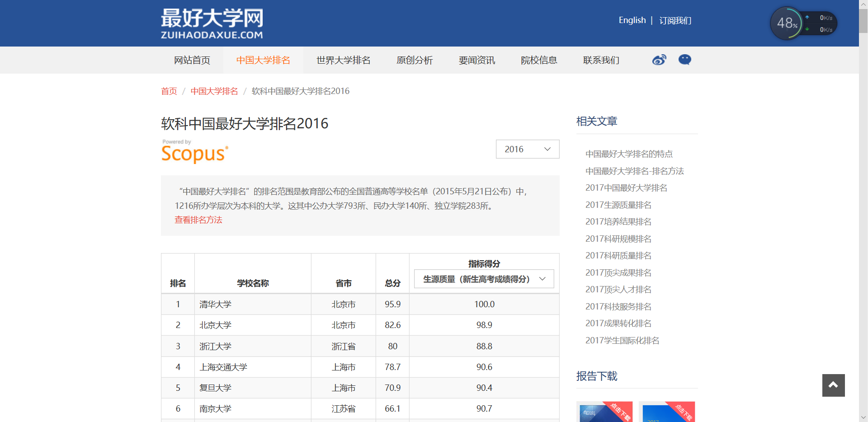The height and width of the screenshot is (422, 868).
Task: Click the WeChat chat bubble icon
Action: [684, 60]
